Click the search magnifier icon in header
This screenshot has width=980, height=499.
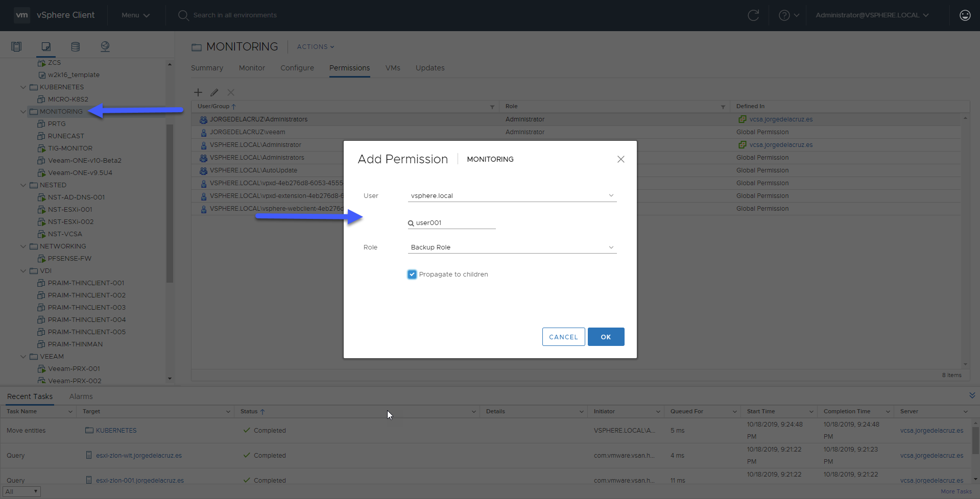pos(183,15)
